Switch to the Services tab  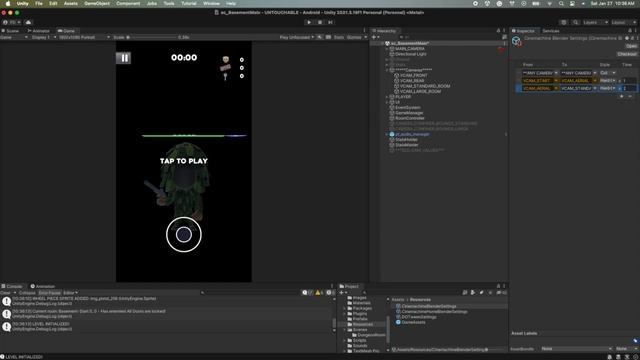coord(551,31)
